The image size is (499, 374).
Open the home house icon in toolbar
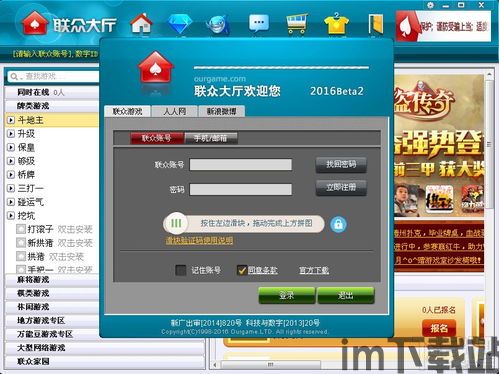point(142,23)
